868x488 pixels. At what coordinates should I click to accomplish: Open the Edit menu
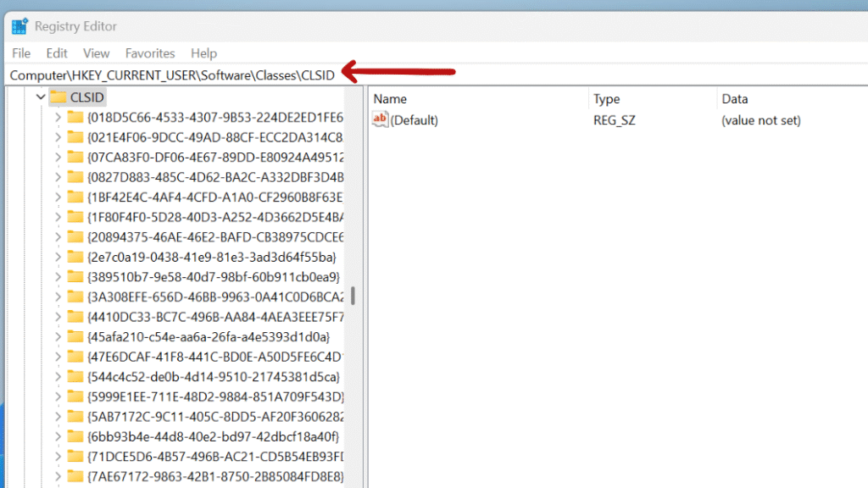[57, 53]
